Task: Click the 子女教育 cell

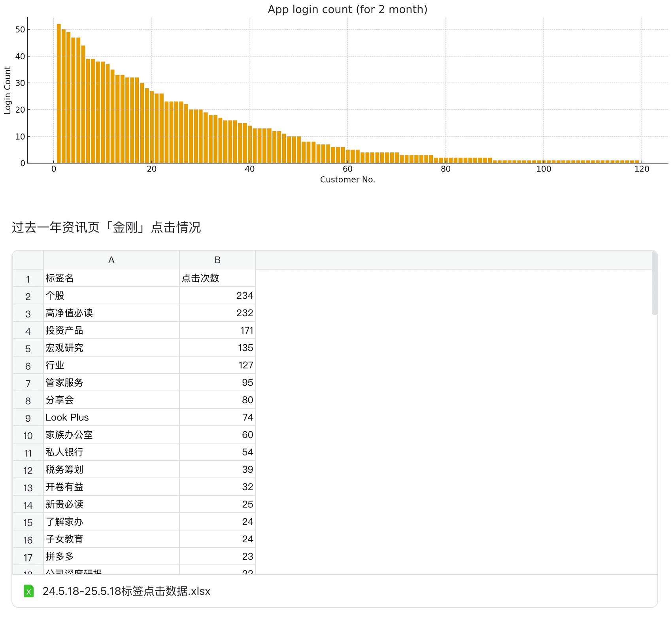Action: click(111, 539)
